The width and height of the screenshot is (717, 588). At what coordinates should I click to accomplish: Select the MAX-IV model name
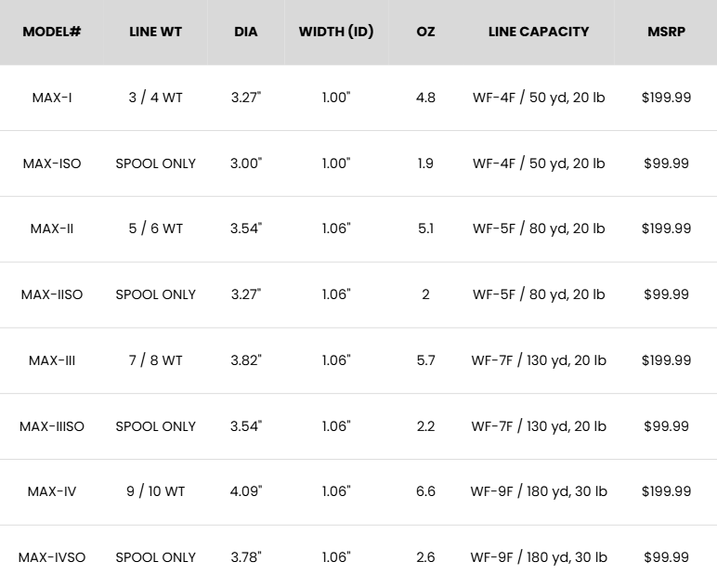pos(52,491)
